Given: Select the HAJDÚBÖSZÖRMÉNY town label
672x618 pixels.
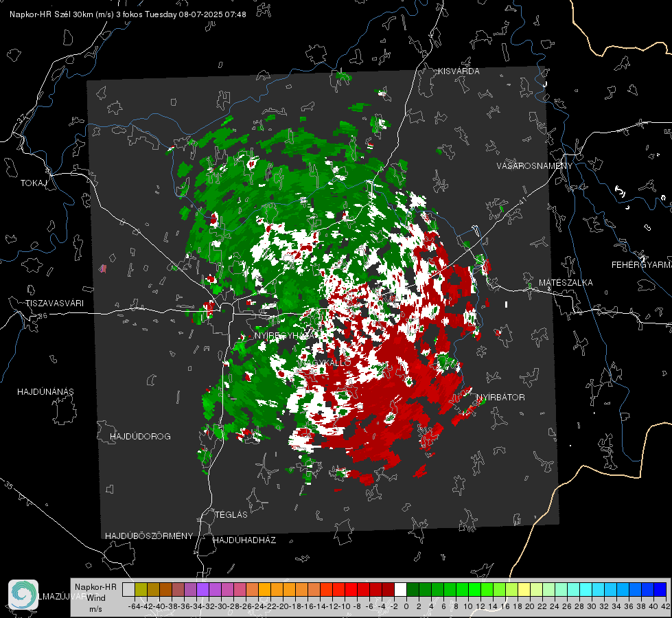Looking at the screenshot, I should pyautogui.click(x=149, y=536).
